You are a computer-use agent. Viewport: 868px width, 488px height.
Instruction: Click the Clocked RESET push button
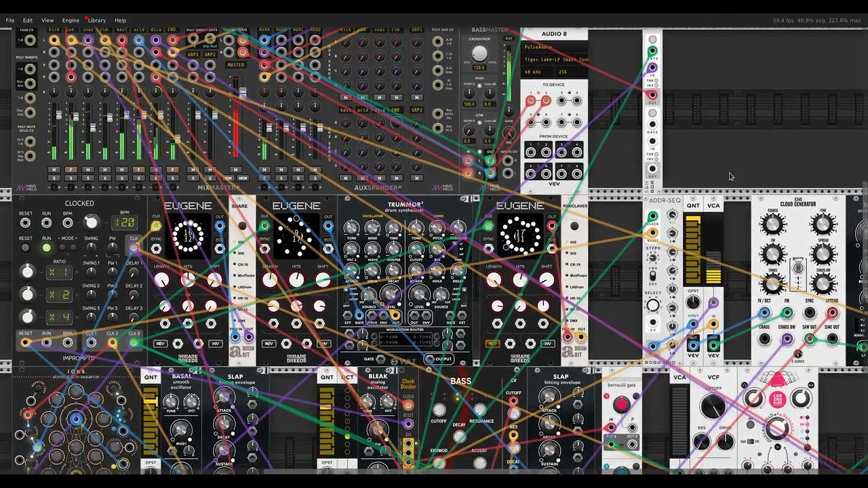[25, 248]
